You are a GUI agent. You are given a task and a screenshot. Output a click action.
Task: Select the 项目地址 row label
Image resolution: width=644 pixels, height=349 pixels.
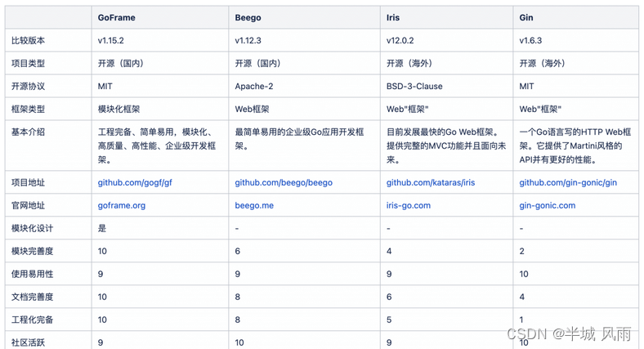[x=28, y=183]
